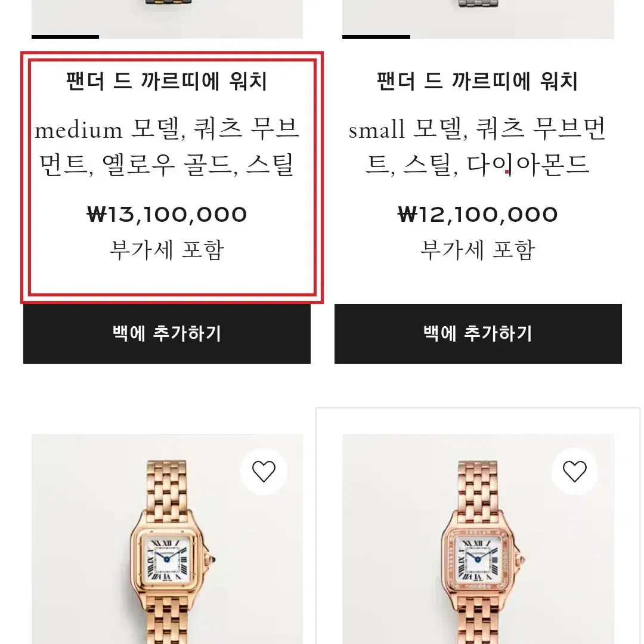This screenshot has width=644, height=644.
Task: Open the small 팬더 드 까르띠에 워치 title
Action: tap(478, 81)
